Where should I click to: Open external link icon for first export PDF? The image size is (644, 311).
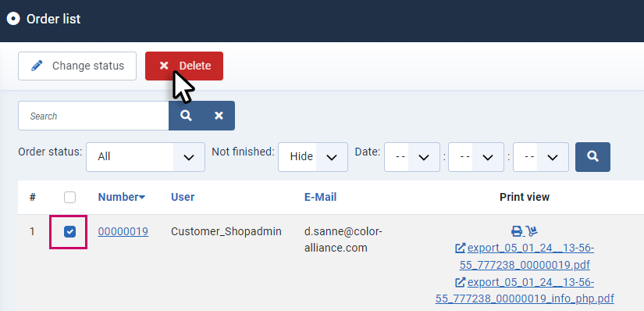(x=461, y=248)
